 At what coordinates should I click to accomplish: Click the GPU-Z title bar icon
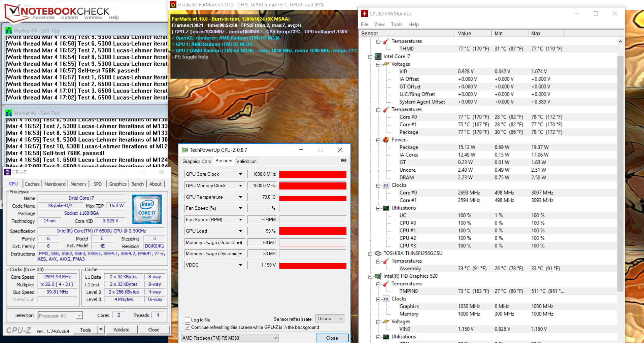click(185, 150)
